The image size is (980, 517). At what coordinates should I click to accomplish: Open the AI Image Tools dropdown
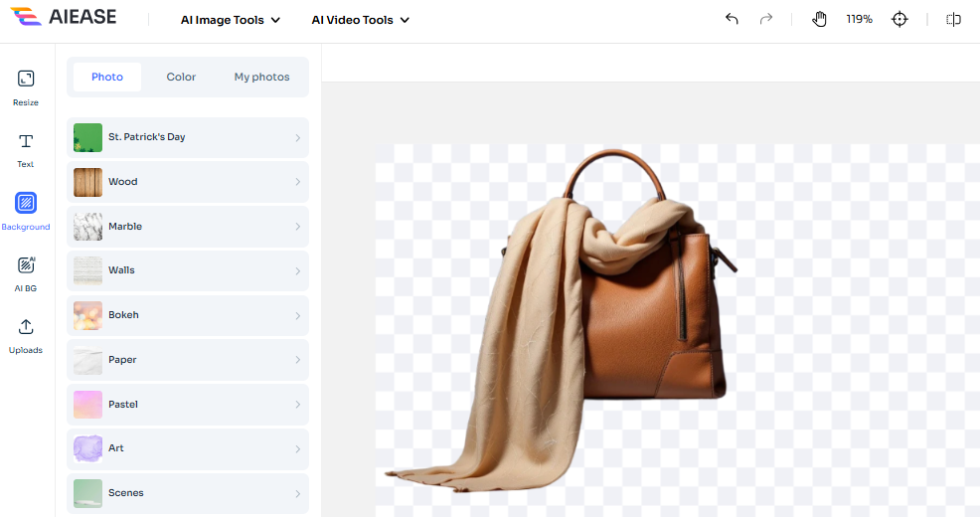[x=231, y=20]
